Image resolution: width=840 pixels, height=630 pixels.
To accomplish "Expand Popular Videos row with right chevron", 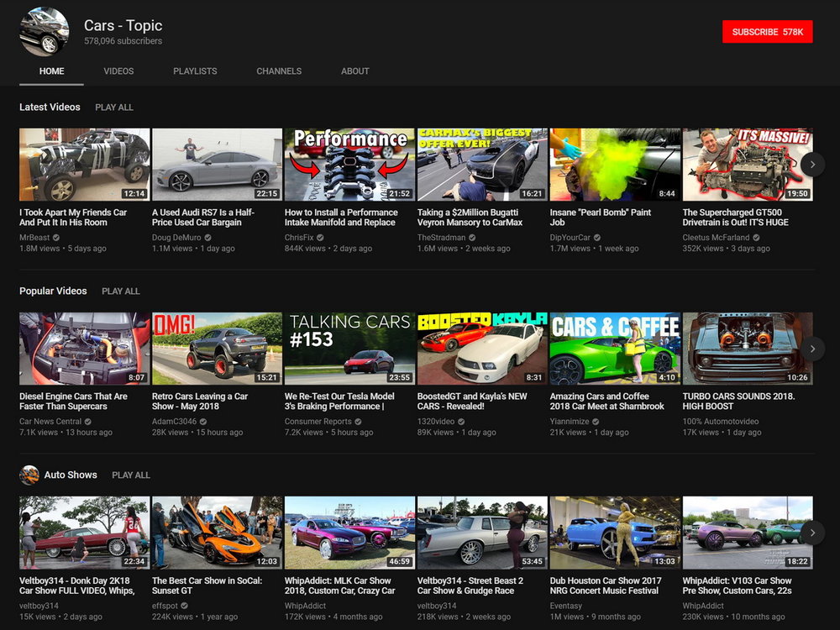I will pos(812,349).
